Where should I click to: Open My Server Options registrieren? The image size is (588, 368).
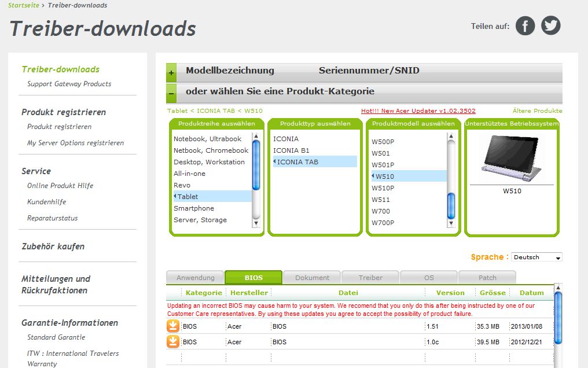pos(75,143)
